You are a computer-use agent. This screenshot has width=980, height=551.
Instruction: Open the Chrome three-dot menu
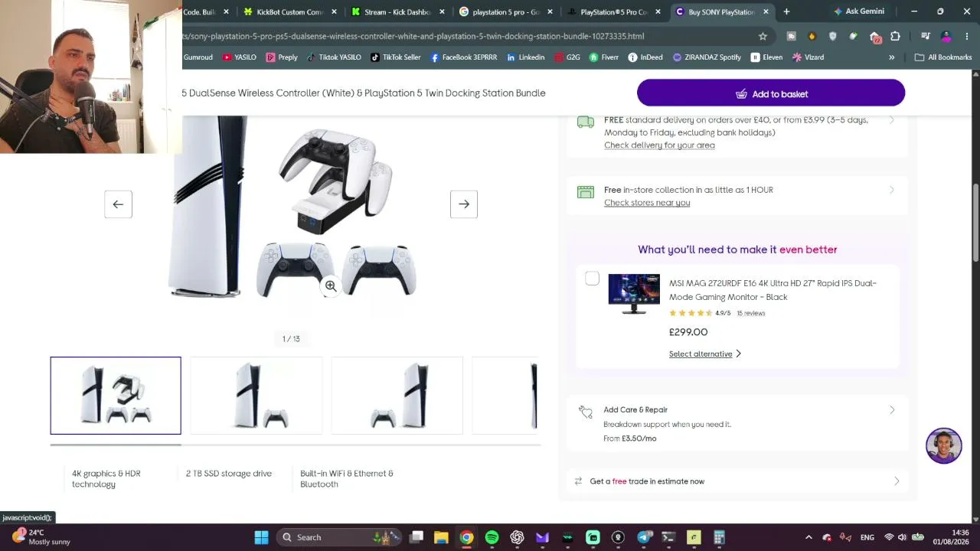[x=968, y=36]
